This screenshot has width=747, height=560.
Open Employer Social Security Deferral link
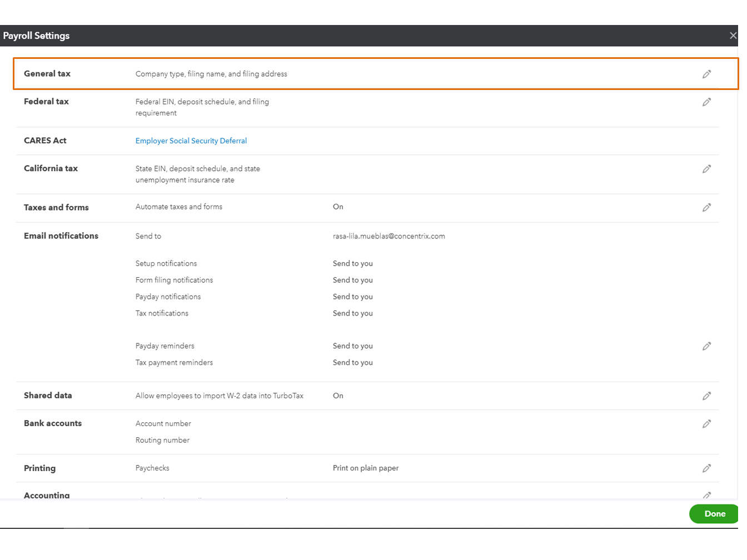pos(191,141)
